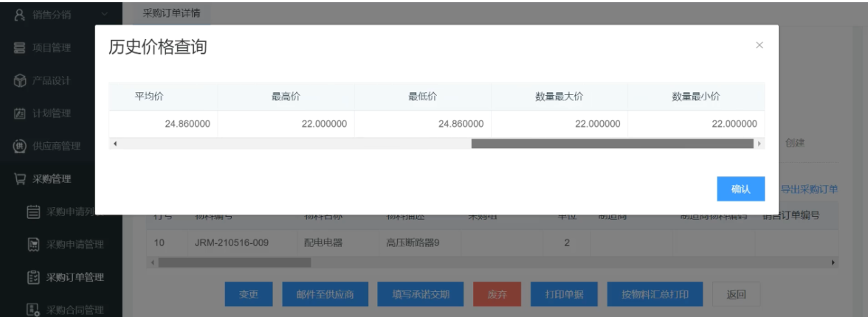Click the 邮件至供应商 button
868x317 pixels.
[x=325, y=295]
